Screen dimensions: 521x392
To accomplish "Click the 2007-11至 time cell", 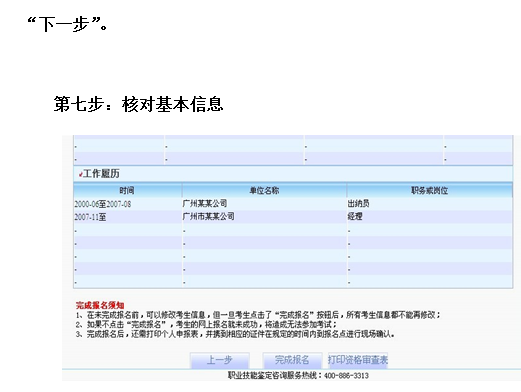I will pos(90,217).
